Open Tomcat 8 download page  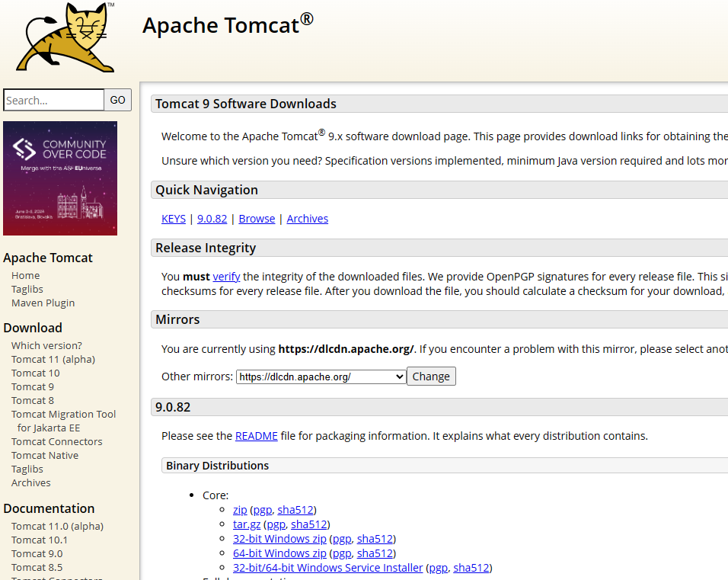point(33,401)
